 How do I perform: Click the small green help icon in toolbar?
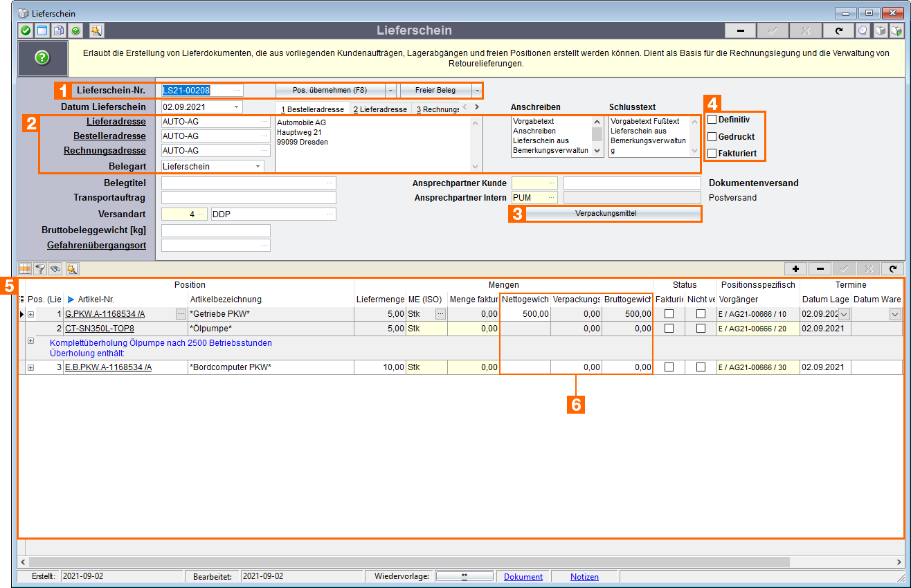pos(75,30)
